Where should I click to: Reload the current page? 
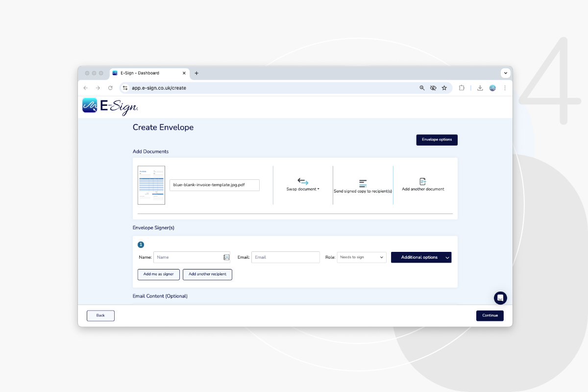pos(110,88)
